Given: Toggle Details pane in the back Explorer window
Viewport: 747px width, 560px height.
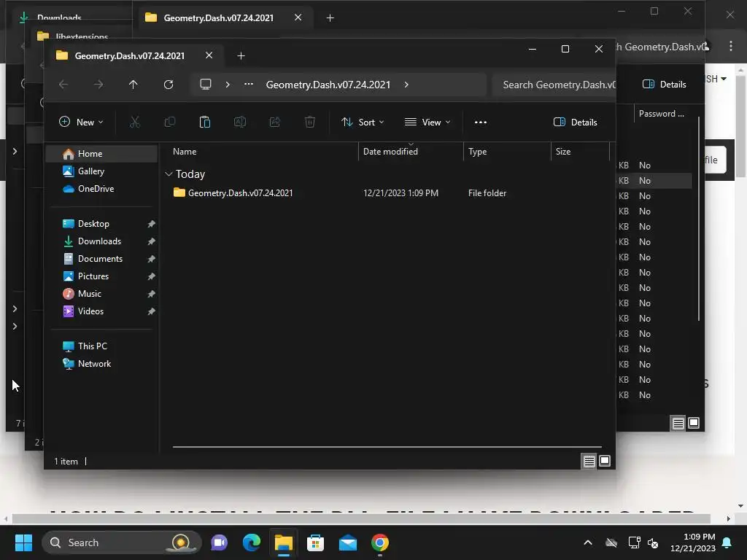Looking at the screenshot, I should [x=664, y=85].
